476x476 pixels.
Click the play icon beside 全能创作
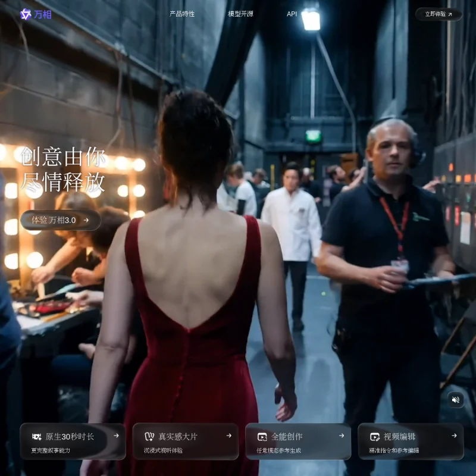[x=262, y=437]
